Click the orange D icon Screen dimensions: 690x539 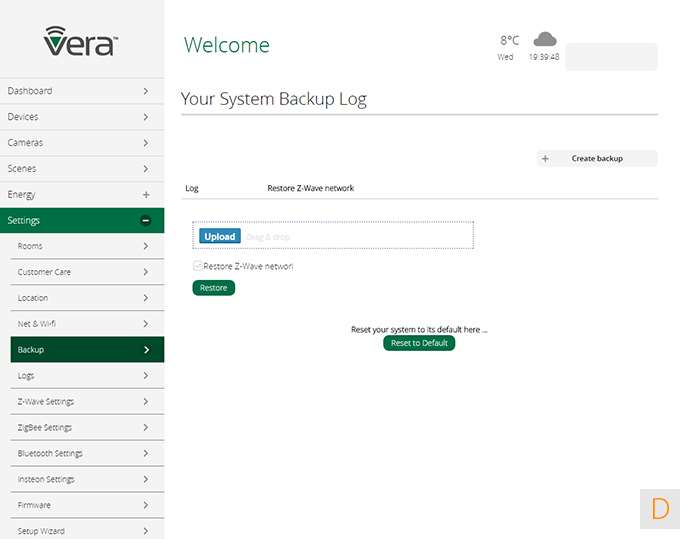pyautogui.click(x=660, y=508)
